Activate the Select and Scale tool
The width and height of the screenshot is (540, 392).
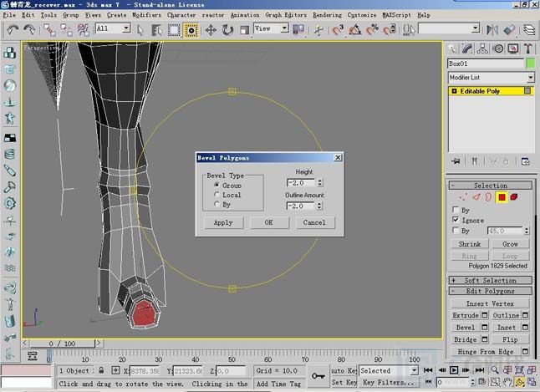[x=244, y=30]
